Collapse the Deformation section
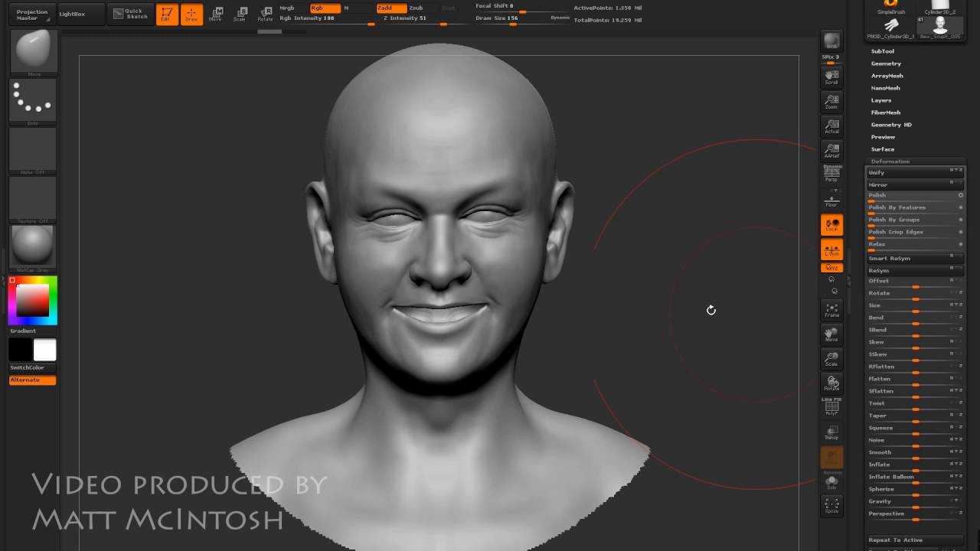The image size is (980, 551). 890,161
